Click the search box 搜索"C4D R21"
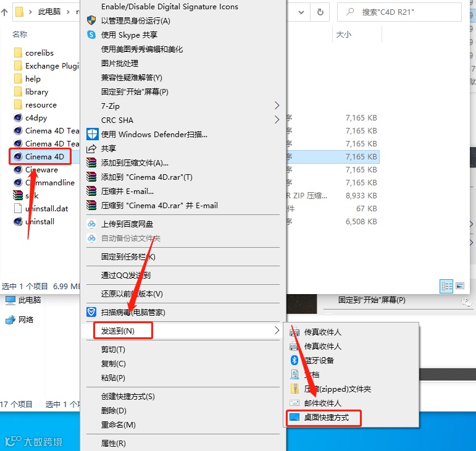The height and width of the screenshot is (451, 476). click(x=399, y=12)
